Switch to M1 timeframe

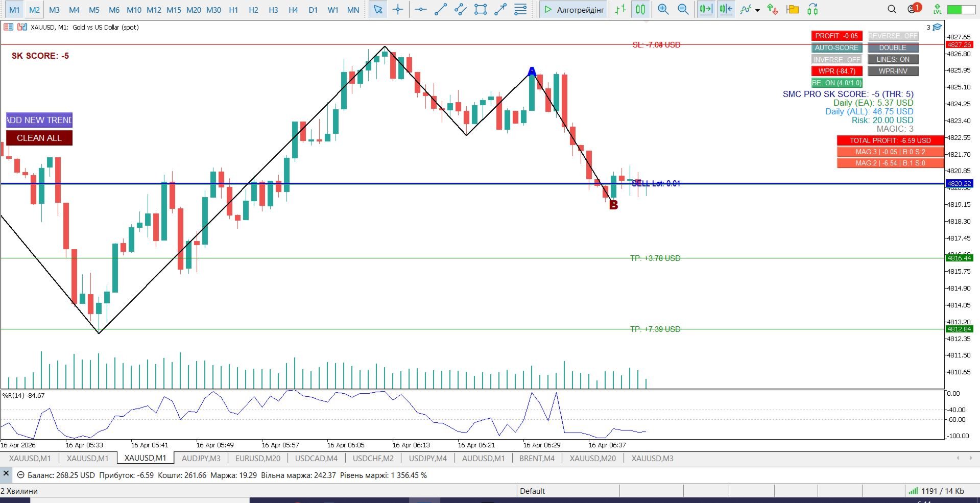coord(14,10)
